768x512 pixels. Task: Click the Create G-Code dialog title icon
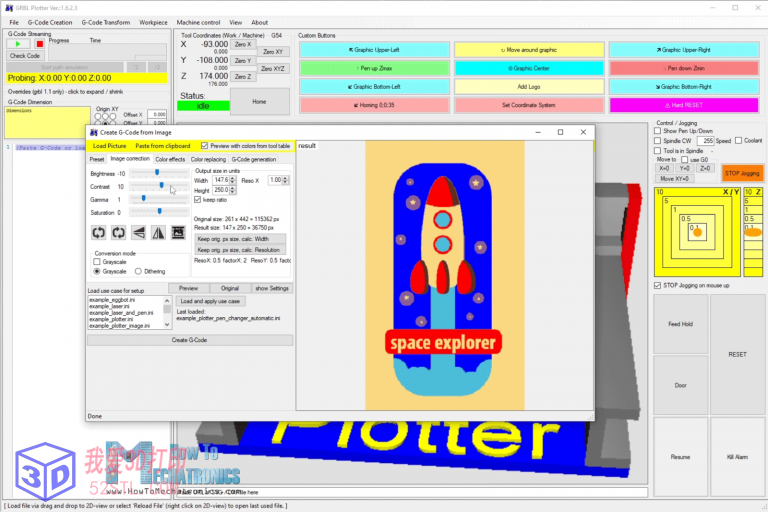94,132
